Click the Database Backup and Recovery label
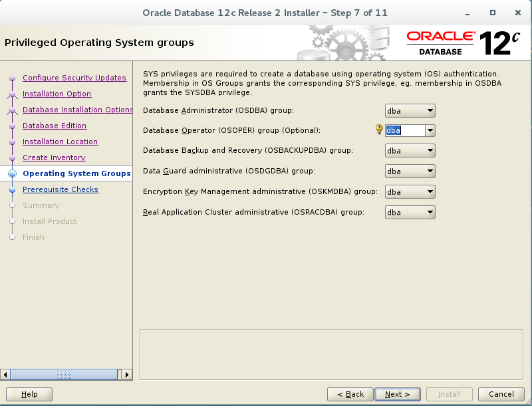Image resolution: width=532 pixels, height=406 pixels. (x=247, y=150)
